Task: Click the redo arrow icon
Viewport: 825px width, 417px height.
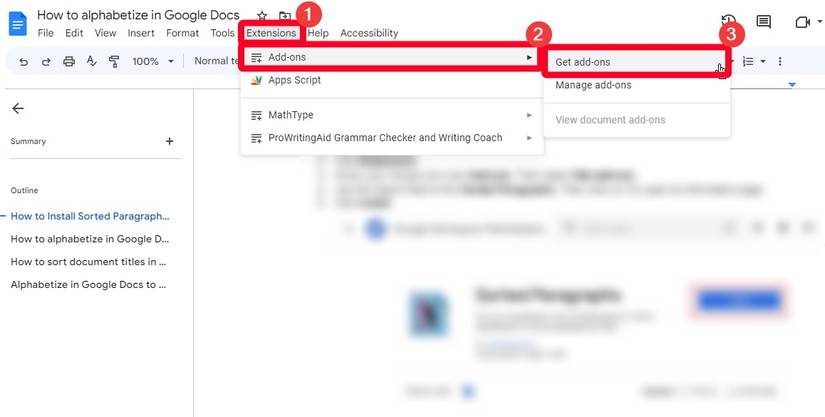Action: pyautogui.click(x=46, y=62)
